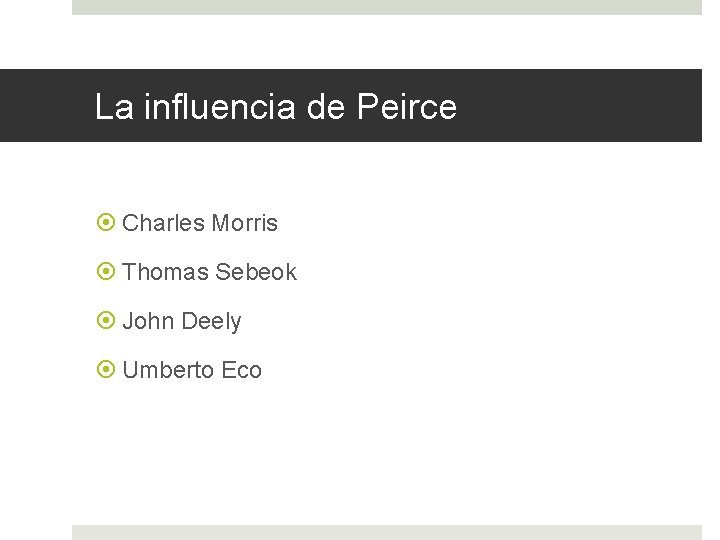Click the word "influencia" in the title
Screen dimensions: 720x540
pyautogui.click(x=220, y=107)
